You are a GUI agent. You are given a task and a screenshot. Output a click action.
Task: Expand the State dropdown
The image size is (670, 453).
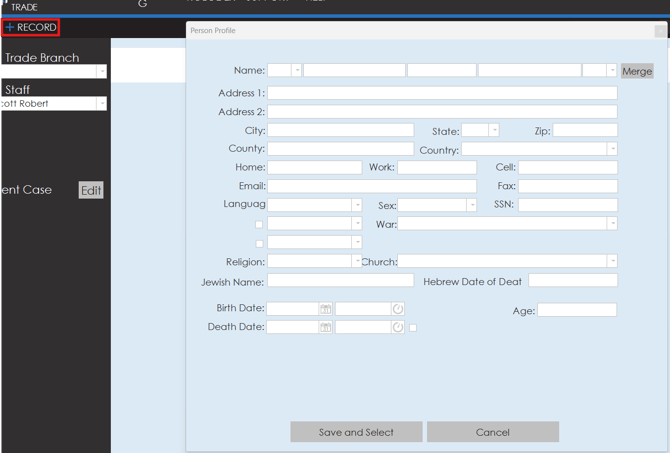[494, 131]
